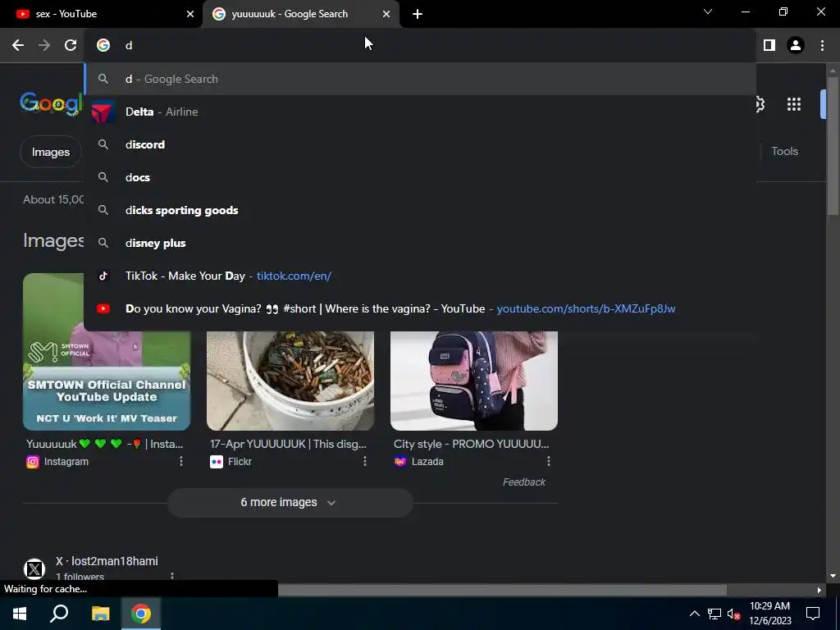Select the 'docs' suggestion

[x=420, y=177]
